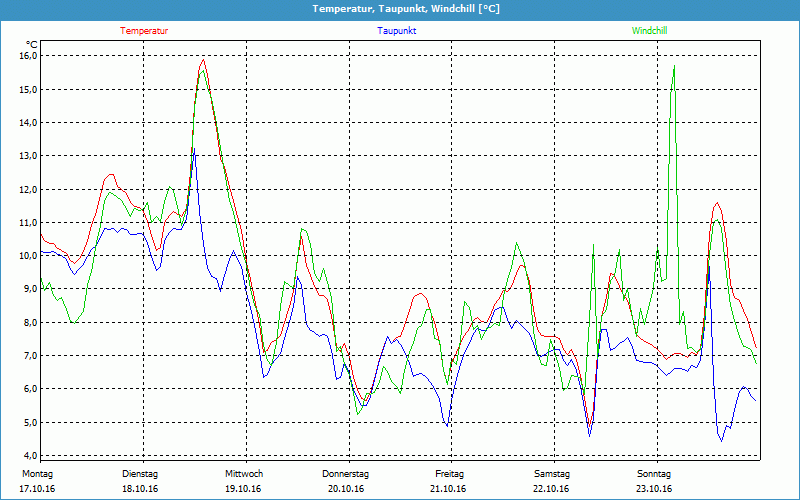This screenshot has width=800, height=500.
Task: Click the Freitag day label
Action: [x=449, y=474]
